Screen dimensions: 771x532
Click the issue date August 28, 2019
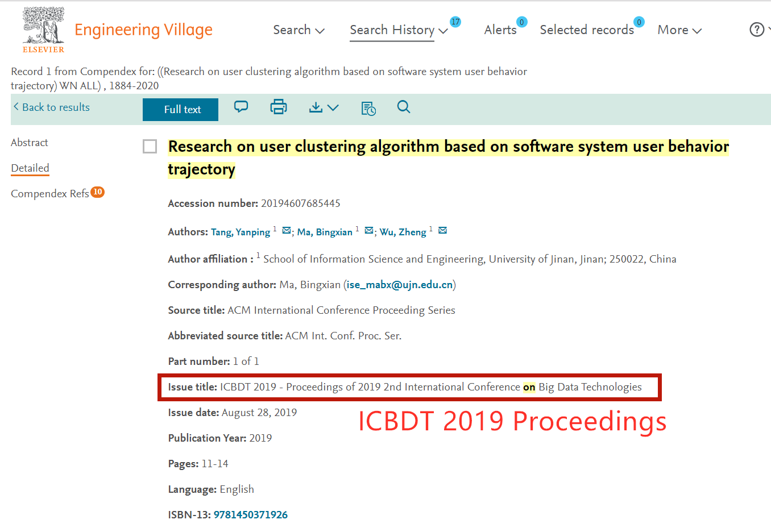coord(259,413)
